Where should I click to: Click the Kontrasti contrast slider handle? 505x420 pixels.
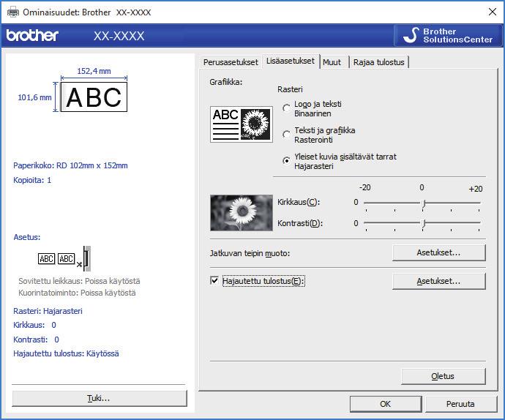click(424, 223)
